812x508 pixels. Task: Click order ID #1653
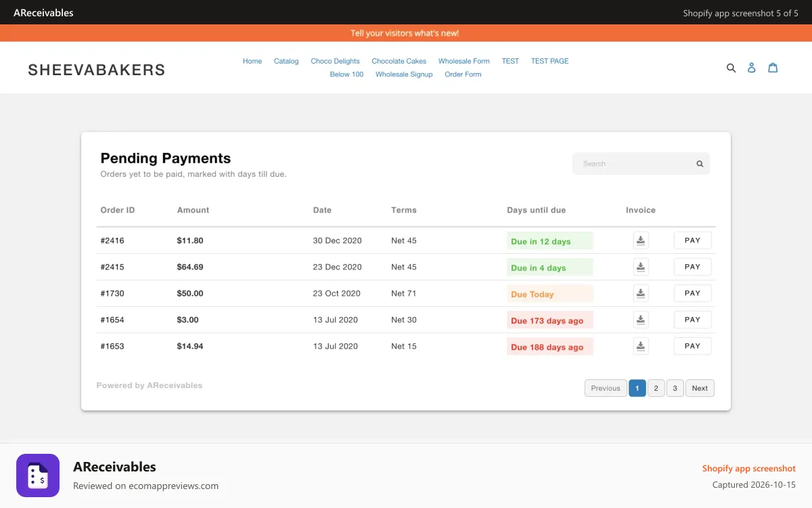(x=112, y=346)
